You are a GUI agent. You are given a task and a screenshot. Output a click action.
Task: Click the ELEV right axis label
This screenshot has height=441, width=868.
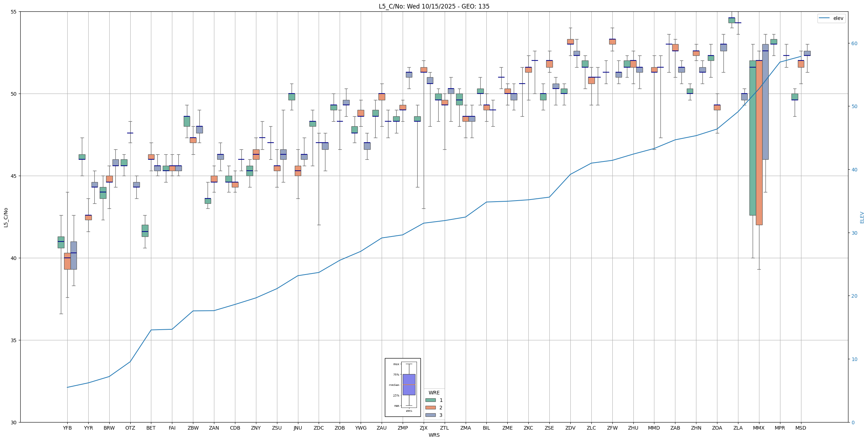click(x=862, y=217)
